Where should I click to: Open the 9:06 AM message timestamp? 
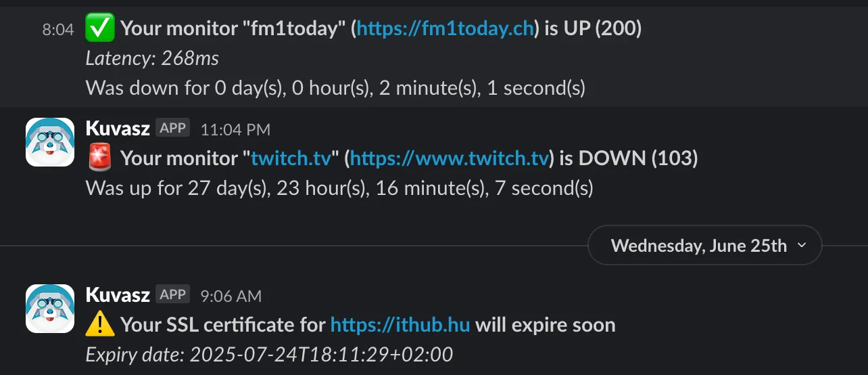tap(231, 296)
